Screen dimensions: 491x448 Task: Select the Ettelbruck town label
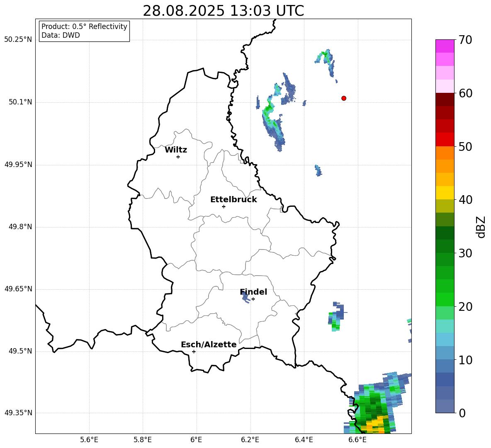click(233, 200)
